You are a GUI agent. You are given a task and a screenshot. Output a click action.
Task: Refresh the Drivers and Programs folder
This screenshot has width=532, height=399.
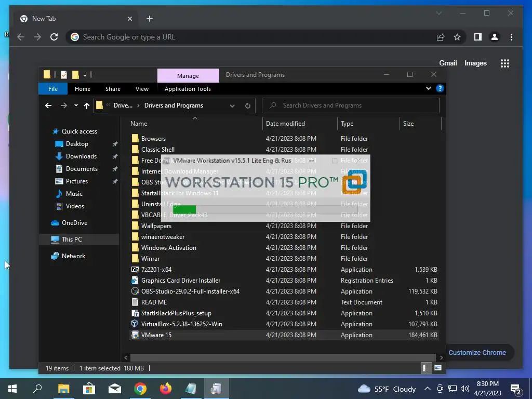pyautogui.click(x=248, y=105)
